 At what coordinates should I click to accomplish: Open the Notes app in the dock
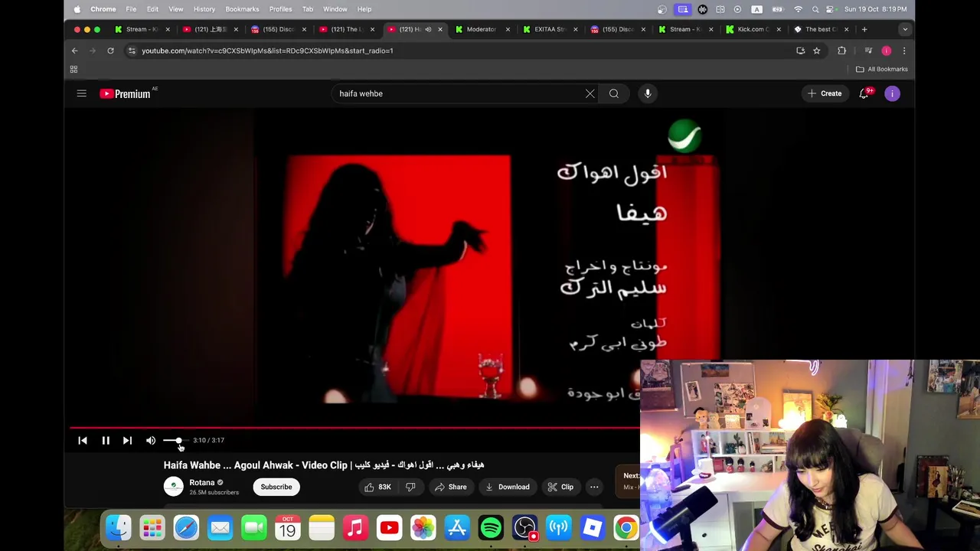point(322,528)
